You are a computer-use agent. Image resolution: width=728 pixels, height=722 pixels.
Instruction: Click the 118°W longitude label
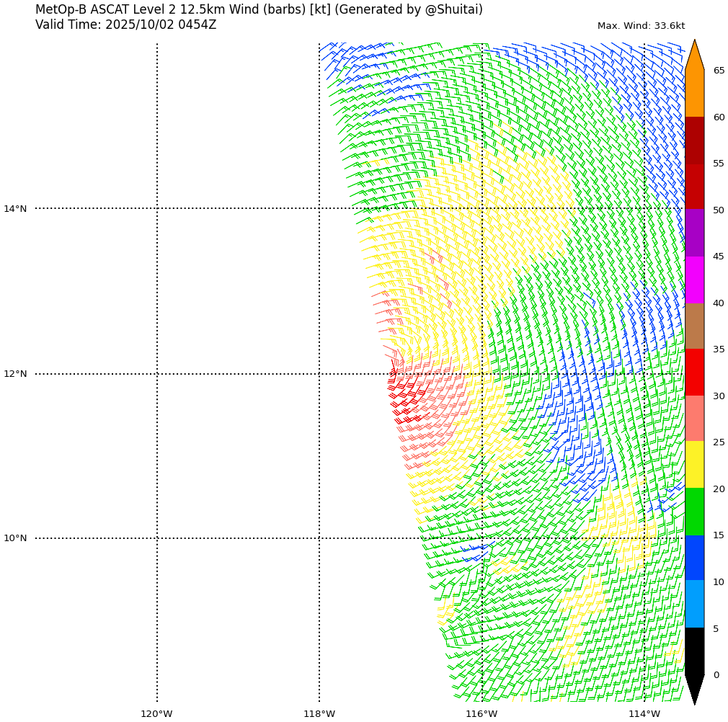[319, 714]
